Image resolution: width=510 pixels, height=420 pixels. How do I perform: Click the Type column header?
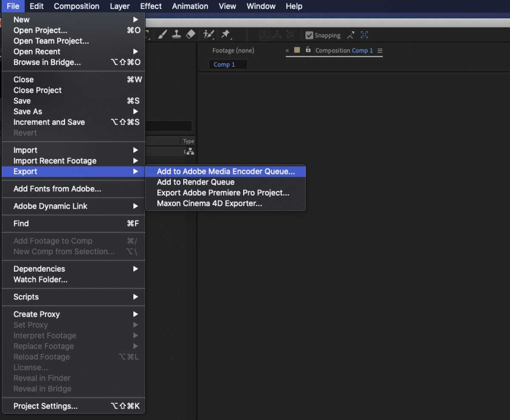tap(188, 141)
